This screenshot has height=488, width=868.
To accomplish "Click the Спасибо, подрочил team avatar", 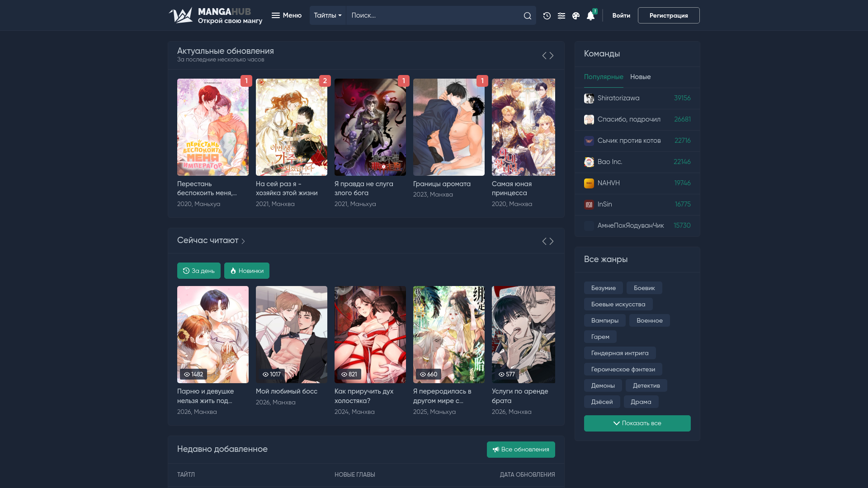I will tap(589, 120).
